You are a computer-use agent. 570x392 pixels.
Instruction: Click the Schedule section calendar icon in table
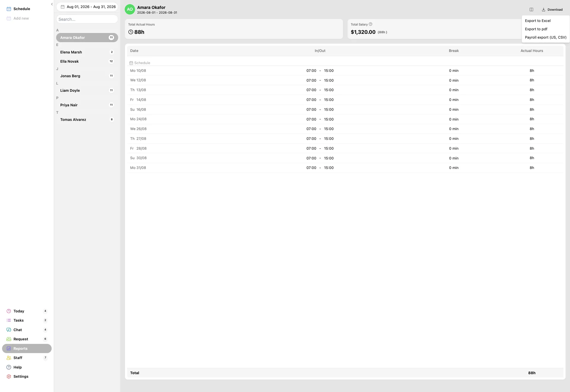tap(131, 63)
